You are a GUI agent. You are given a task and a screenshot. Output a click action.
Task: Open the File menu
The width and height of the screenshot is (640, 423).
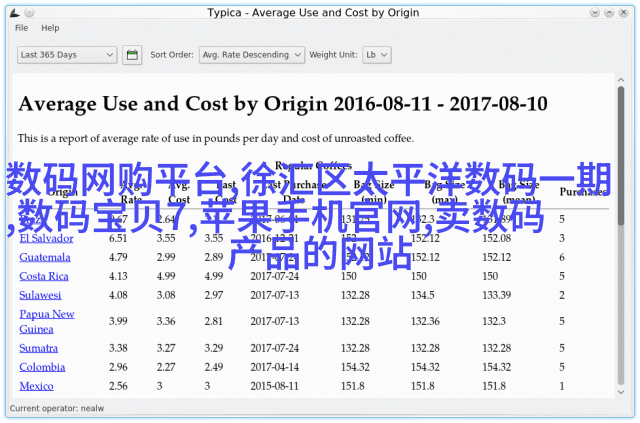[x=22, y=28]
